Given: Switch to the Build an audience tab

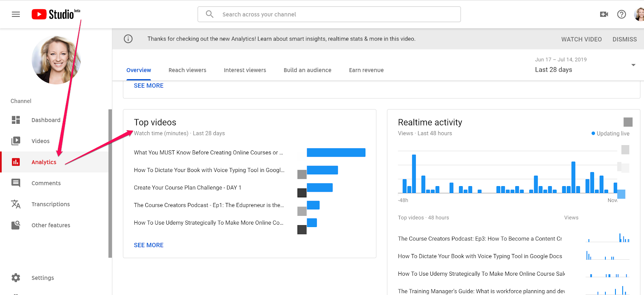Looking at the screenshot, I should [x=308, y=70].
